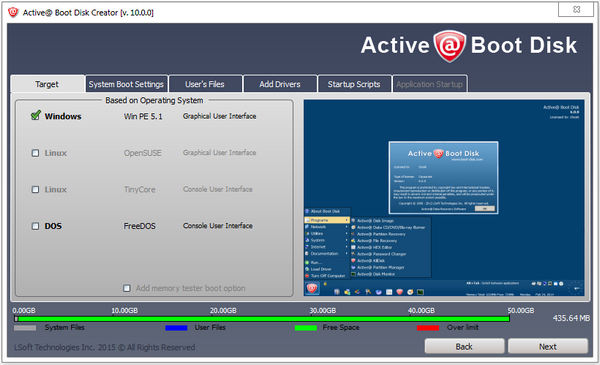Click the red shield app icon in title bar
Viewport: 600px width, 365px height.
(13, 12)
